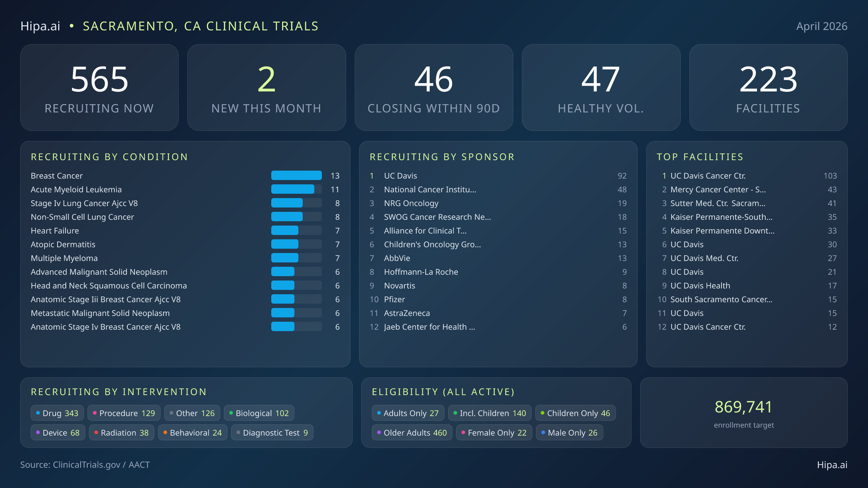
Task: Click the Behavioral 24 chip
Action: coord(192,433)
